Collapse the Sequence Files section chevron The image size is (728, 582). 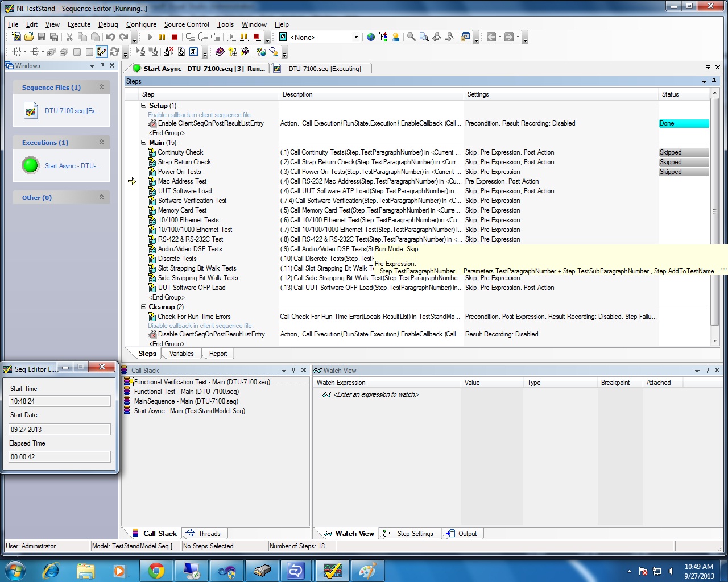101,87
